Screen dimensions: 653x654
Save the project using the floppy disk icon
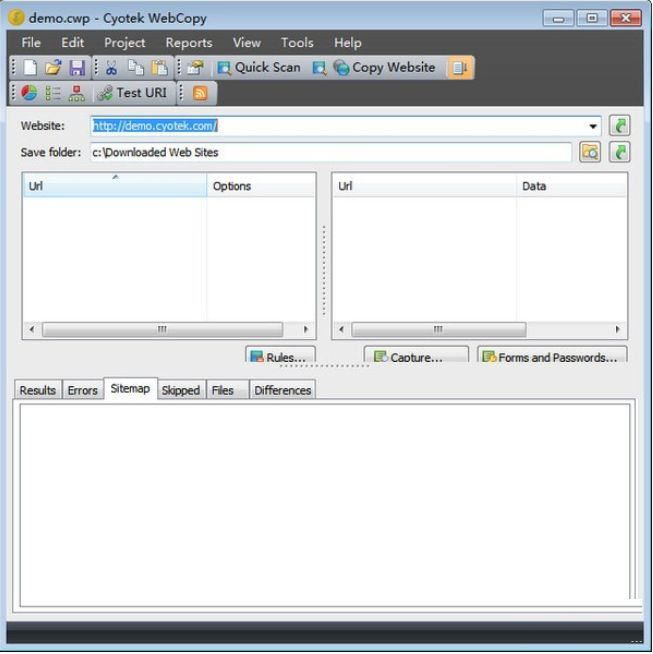tap(77, 68)
